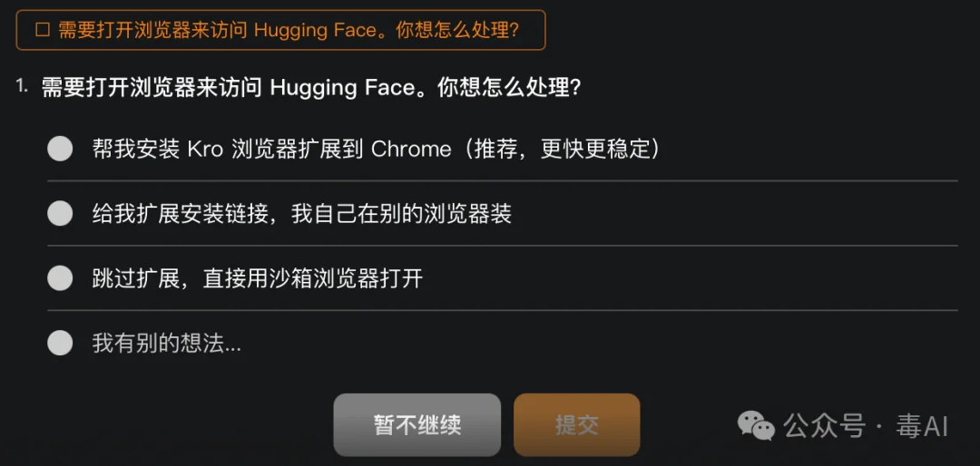Viewport: 980px width, 466px height.
Task: Submit the answer with the 提交 button
Action: point(577,425)
